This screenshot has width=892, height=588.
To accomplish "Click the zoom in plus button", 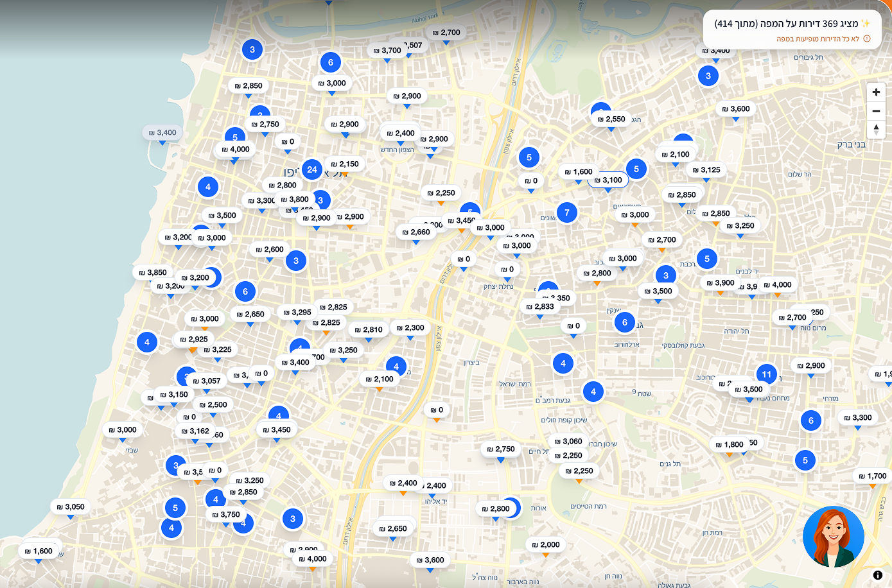I will (876, 92).
